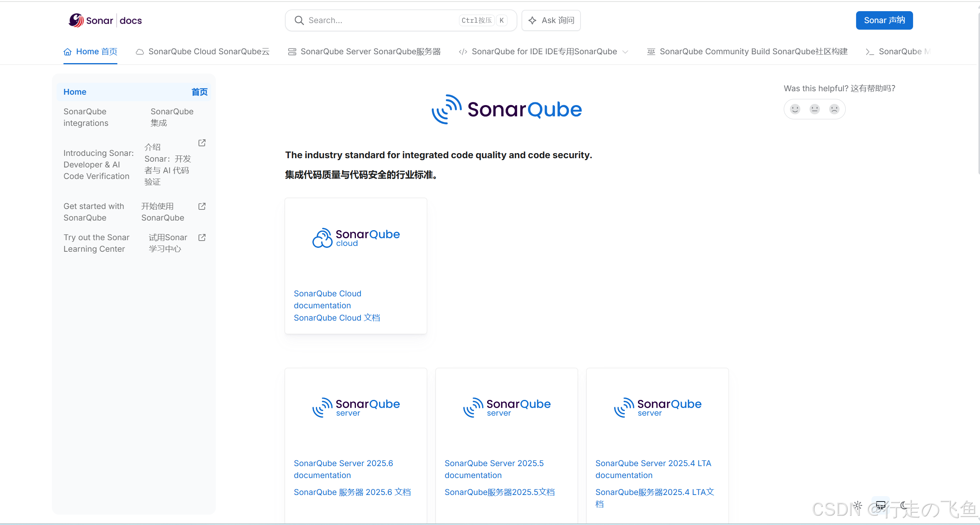Click the happy face feedback icon
980x525 pixels.
click(x=795, y=109)
